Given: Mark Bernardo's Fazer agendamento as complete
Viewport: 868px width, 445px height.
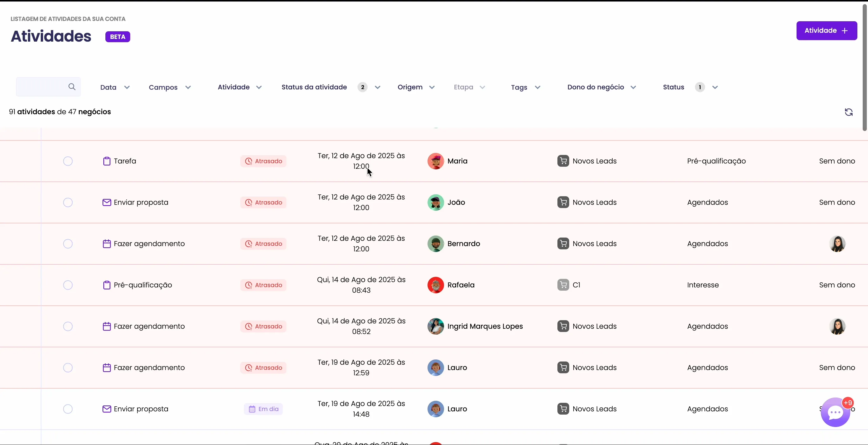Looking at the screenshot, I should click(x=68, y=243).
